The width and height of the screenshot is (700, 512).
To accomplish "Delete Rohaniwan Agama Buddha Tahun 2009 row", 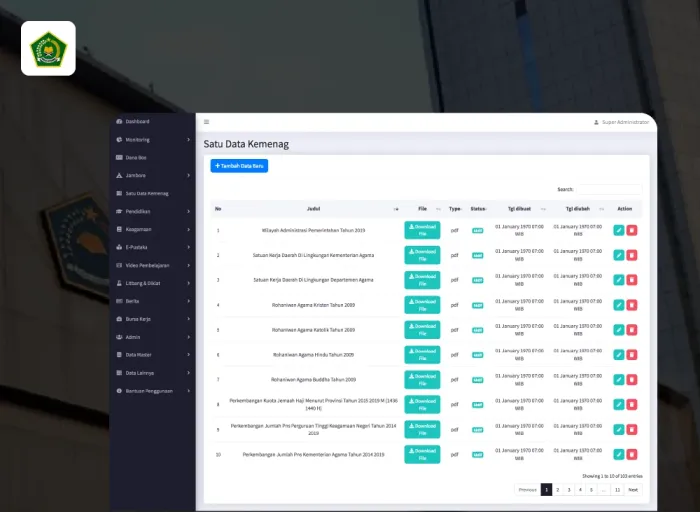I will coord(631,380).
